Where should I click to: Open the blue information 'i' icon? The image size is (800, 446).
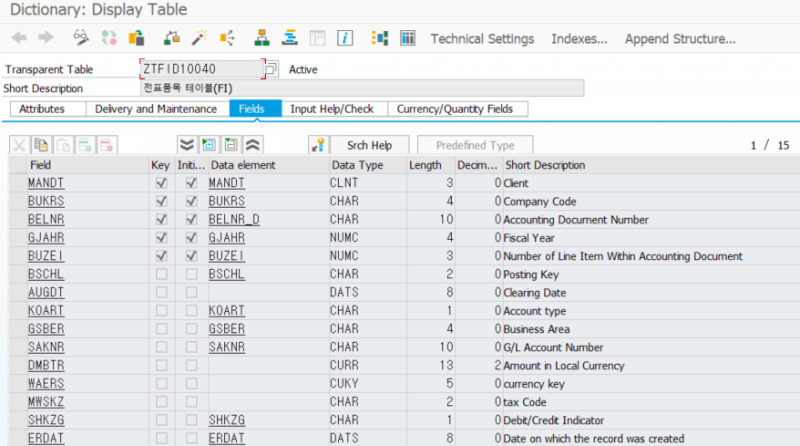345,38
